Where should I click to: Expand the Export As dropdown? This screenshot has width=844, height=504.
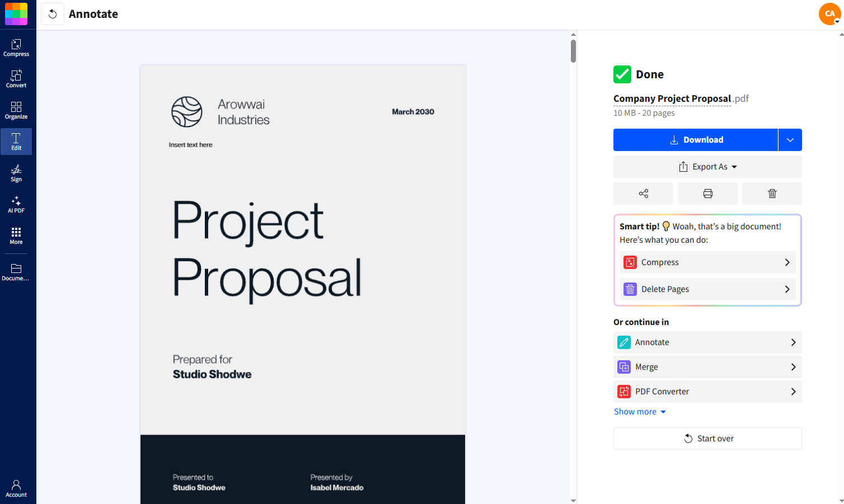tap(707, 166)
